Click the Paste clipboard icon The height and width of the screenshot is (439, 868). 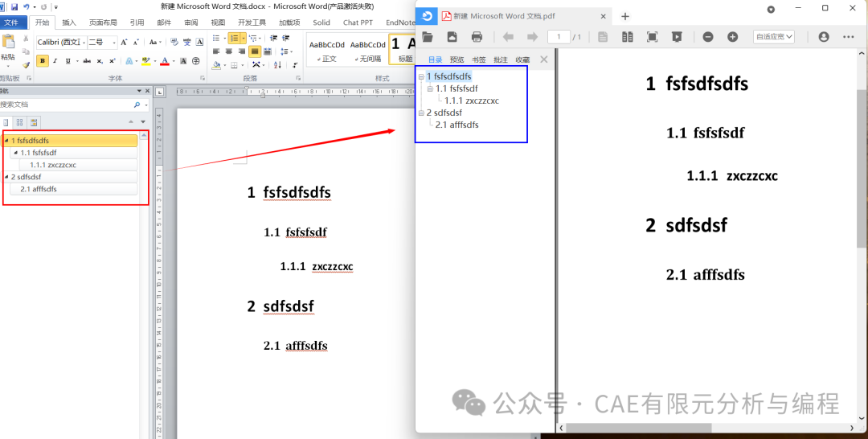[x=8, y=42]
